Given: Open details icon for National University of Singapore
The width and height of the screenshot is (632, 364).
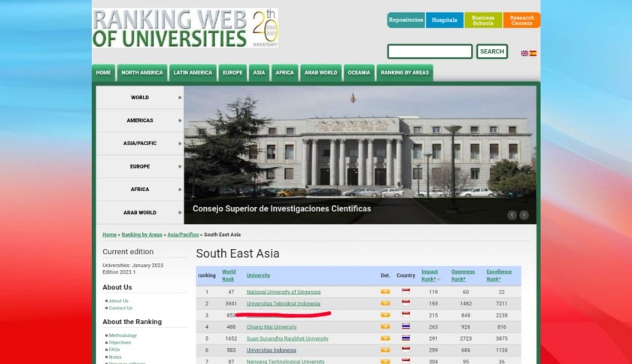Looking at the screenshot, I should pos(385,292).
